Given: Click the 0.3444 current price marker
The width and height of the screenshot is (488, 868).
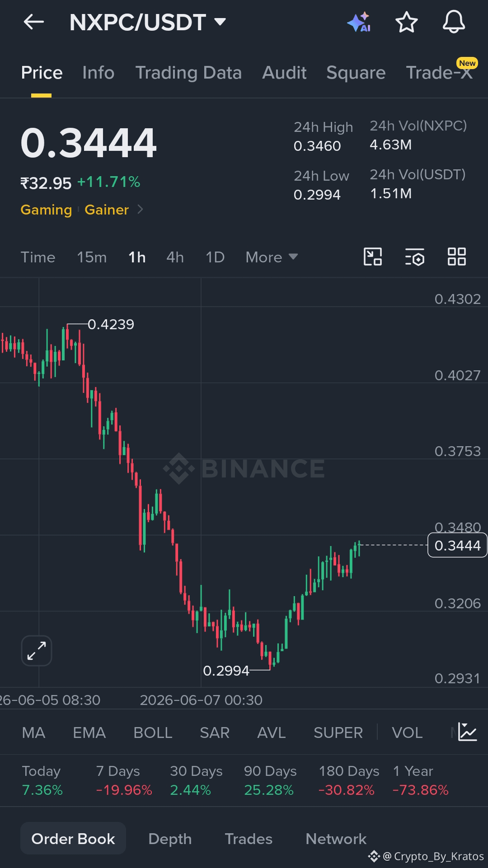Looking at the screenshot, I should coord(457,545).
